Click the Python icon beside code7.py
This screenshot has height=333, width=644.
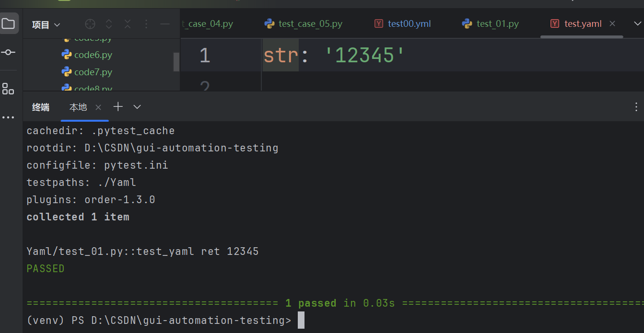click(x=67, y=72)
